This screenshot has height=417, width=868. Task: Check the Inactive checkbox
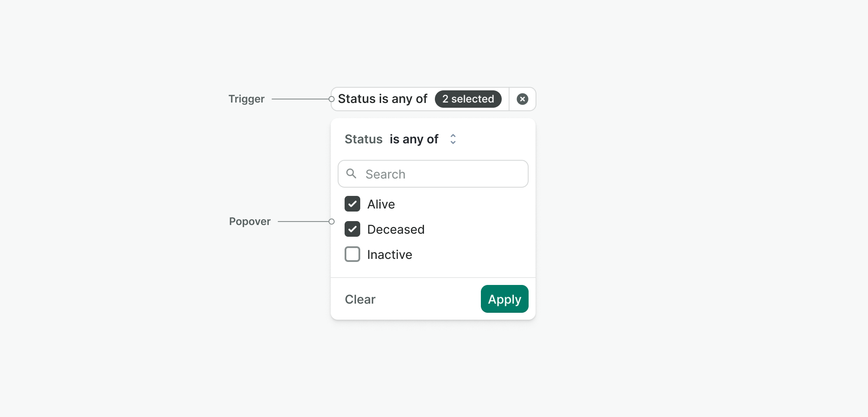click(352, 254)
